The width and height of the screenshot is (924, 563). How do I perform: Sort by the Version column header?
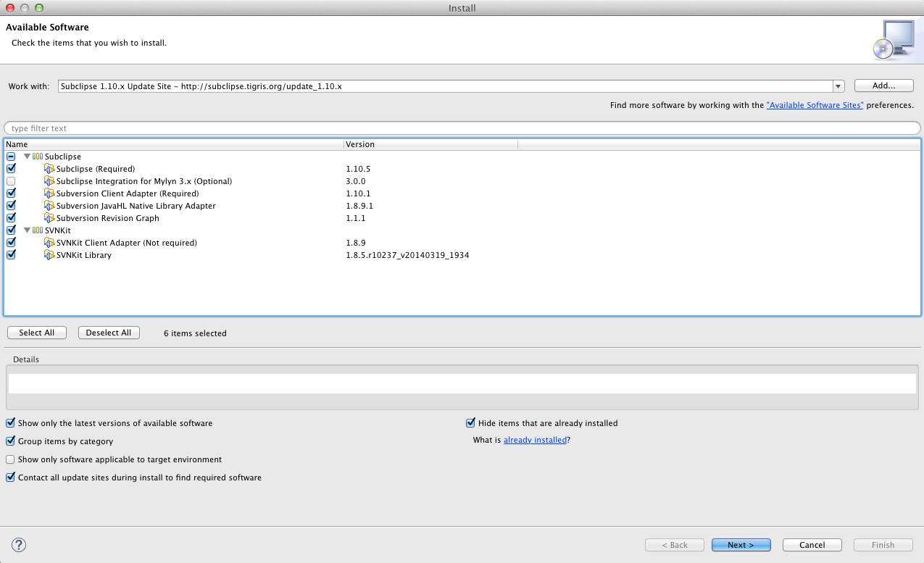[430, 144]
